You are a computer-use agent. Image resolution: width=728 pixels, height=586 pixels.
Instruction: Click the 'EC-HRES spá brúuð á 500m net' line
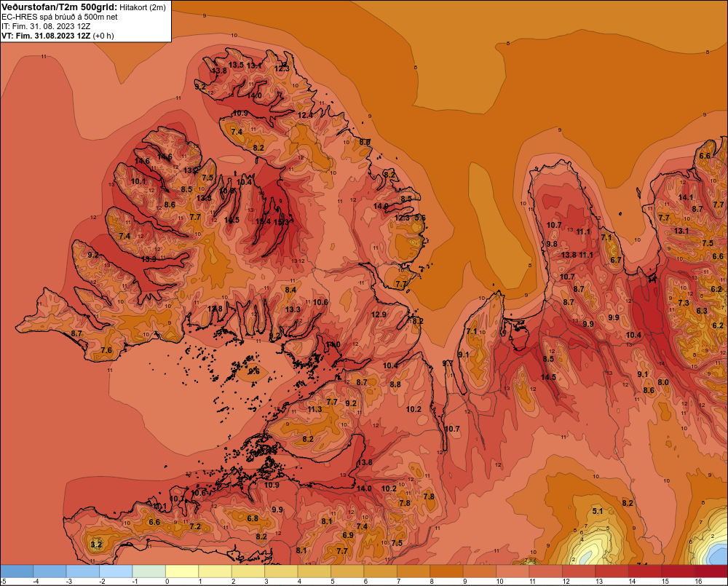[60, 17]
